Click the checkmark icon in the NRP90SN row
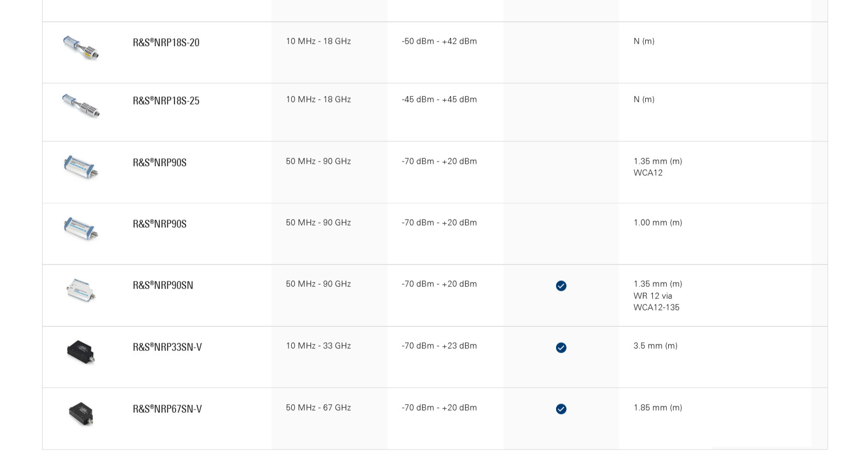 561,286
